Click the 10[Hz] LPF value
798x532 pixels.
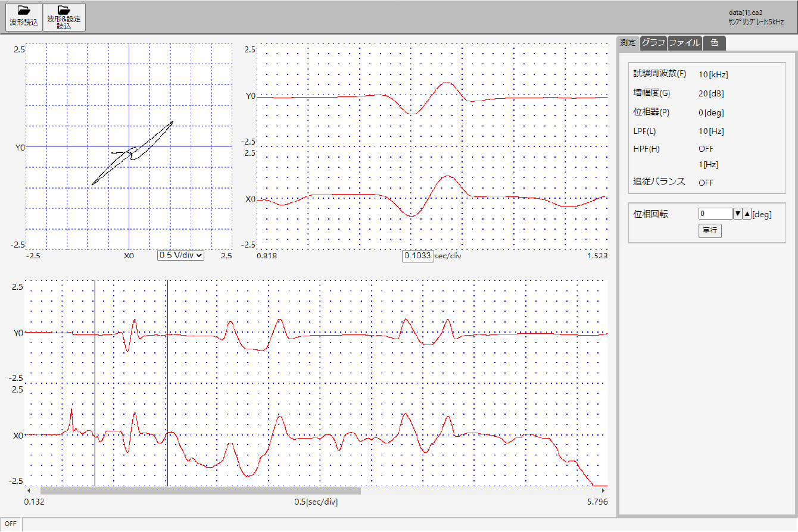point(711,131)
